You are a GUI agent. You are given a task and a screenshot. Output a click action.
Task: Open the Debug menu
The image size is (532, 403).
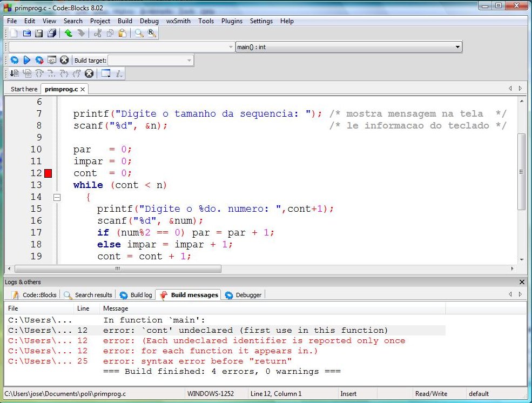[149, 21]
